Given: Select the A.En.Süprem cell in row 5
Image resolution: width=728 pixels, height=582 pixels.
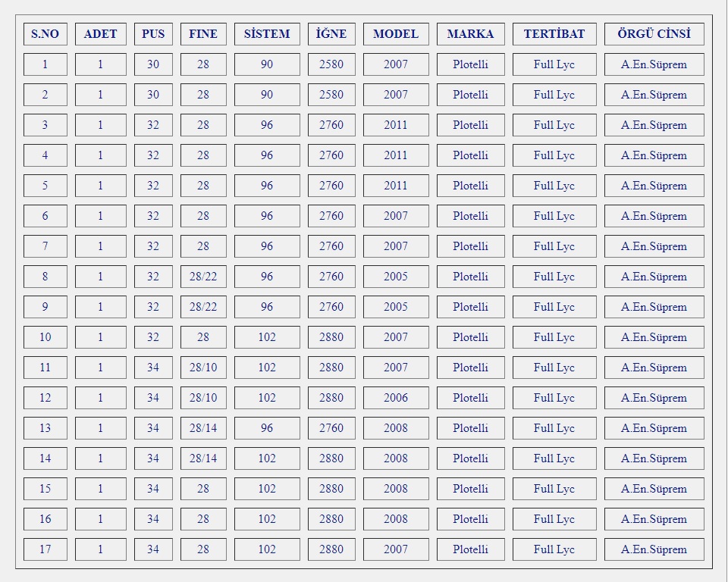Looking at the screenshot, I should pyautogui.click(x=654, y=186).
